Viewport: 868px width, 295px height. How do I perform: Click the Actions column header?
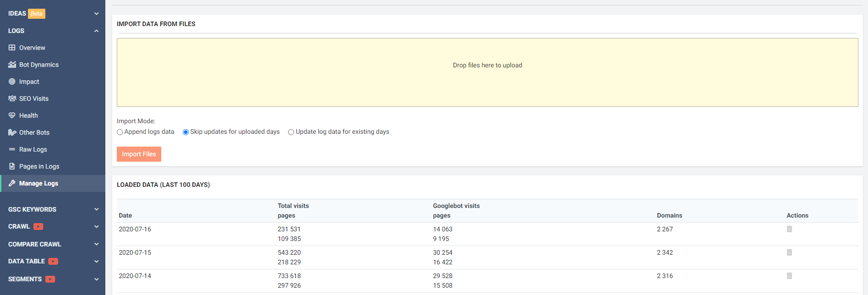pos(797,215)
